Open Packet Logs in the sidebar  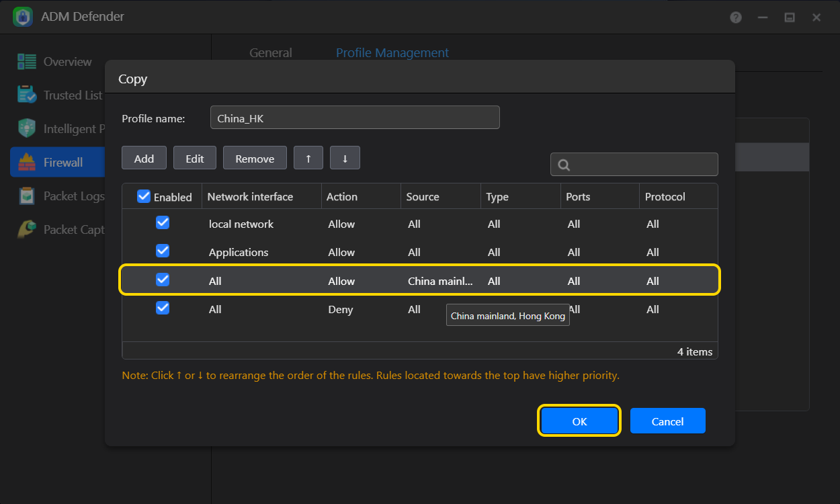[57, 196]
